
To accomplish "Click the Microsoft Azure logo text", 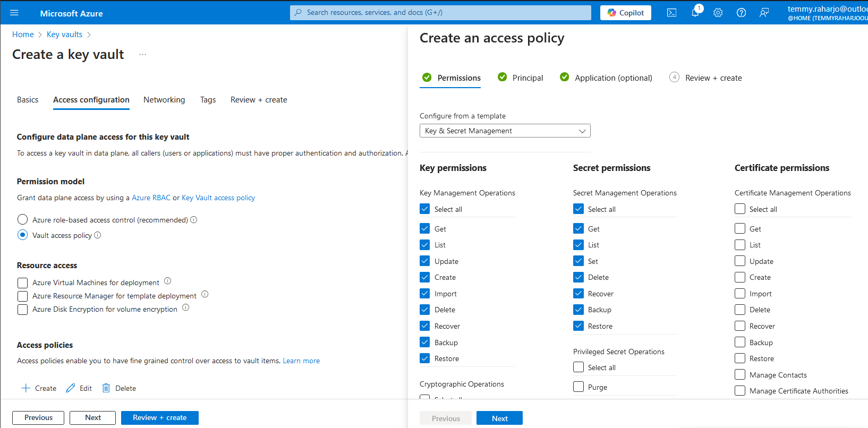I will pos(72,13).
